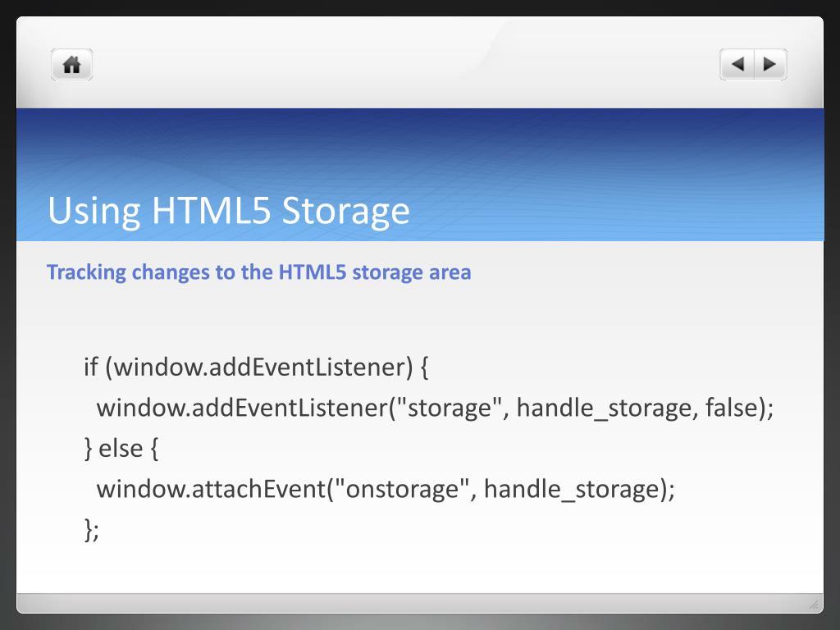The height and width of the screenshot is (630, 840).
Task: Click the "Using HTML5 Storage" slide title
Action: click(228, 211)
